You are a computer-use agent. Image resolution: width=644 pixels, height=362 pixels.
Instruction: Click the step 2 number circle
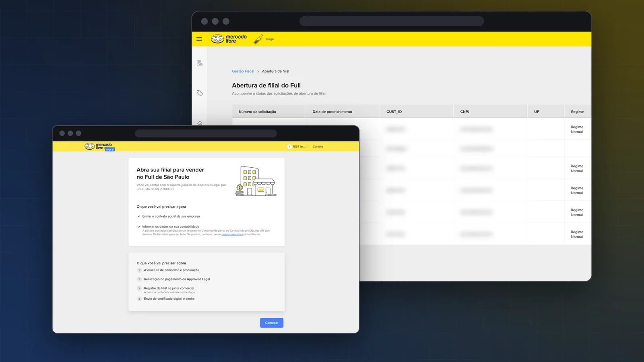[x=139, y=279]
